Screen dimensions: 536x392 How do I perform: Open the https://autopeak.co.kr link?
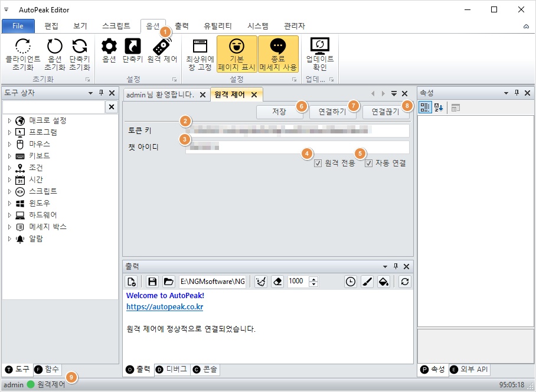165,306
